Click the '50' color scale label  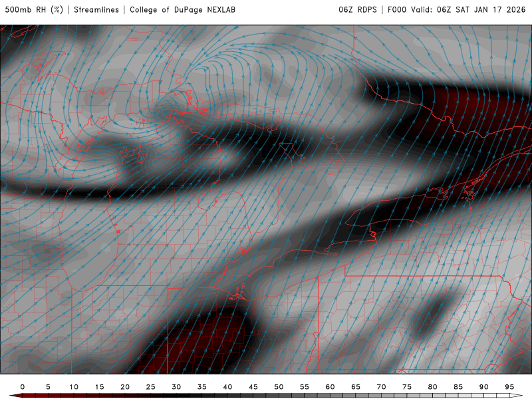[x=279, y=387]
